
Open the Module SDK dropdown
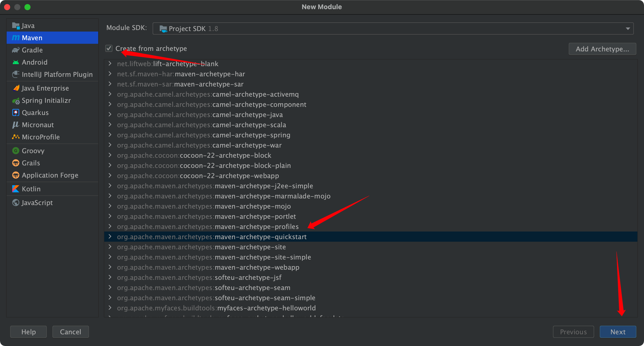tap(628, 28)
